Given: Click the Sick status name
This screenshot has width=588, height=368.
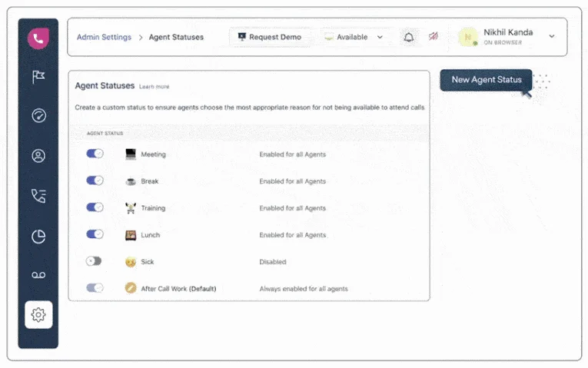Looking at the screenshot, I should click(148, 262).
